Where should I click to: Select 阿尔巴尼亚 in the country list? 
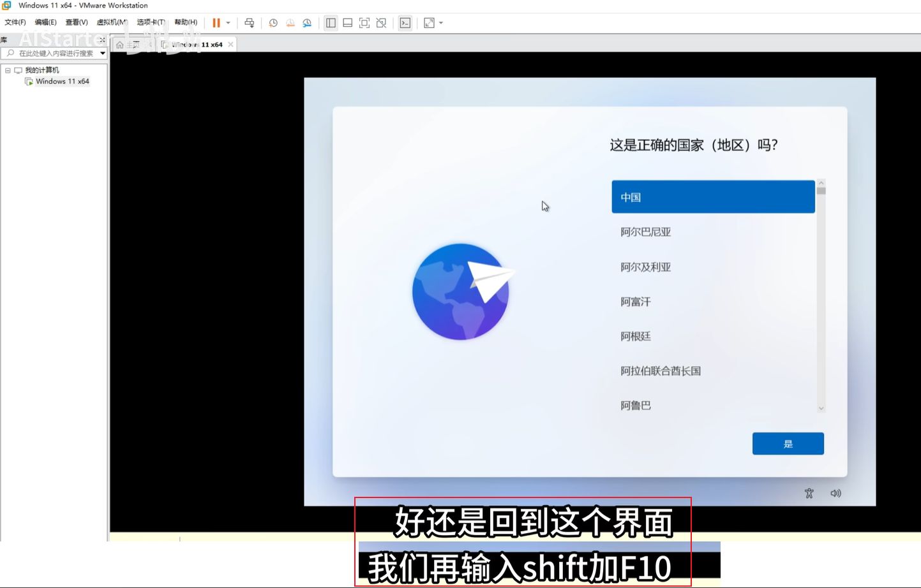coord(646,232)
